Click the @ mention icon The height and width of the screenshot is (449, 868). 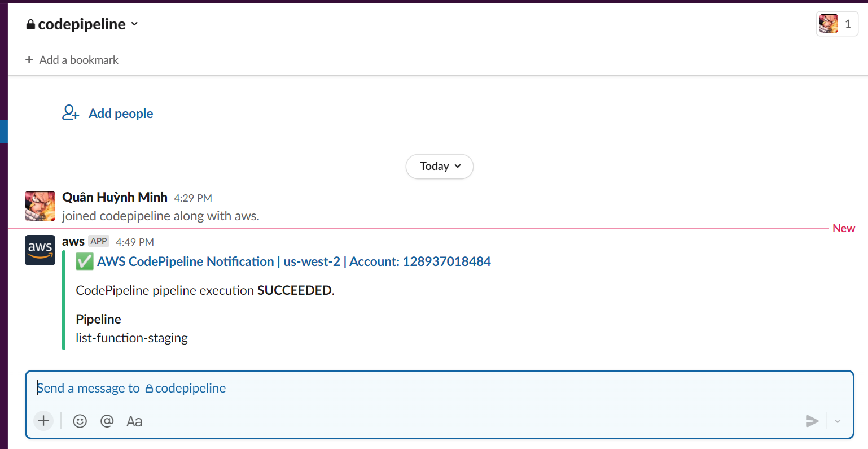[x=107, y=421]
